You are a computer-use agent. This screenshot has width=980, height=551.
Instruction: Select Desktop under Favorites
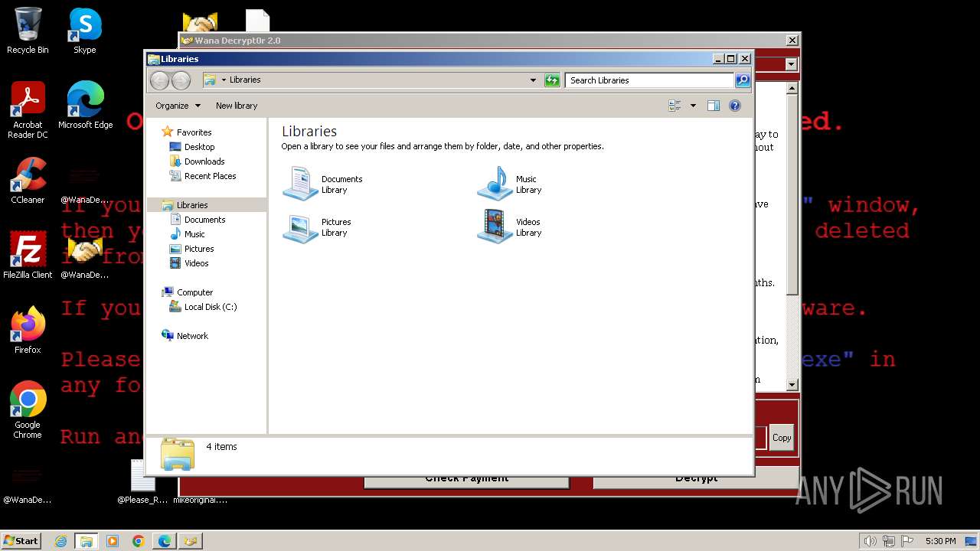point(199,147)
